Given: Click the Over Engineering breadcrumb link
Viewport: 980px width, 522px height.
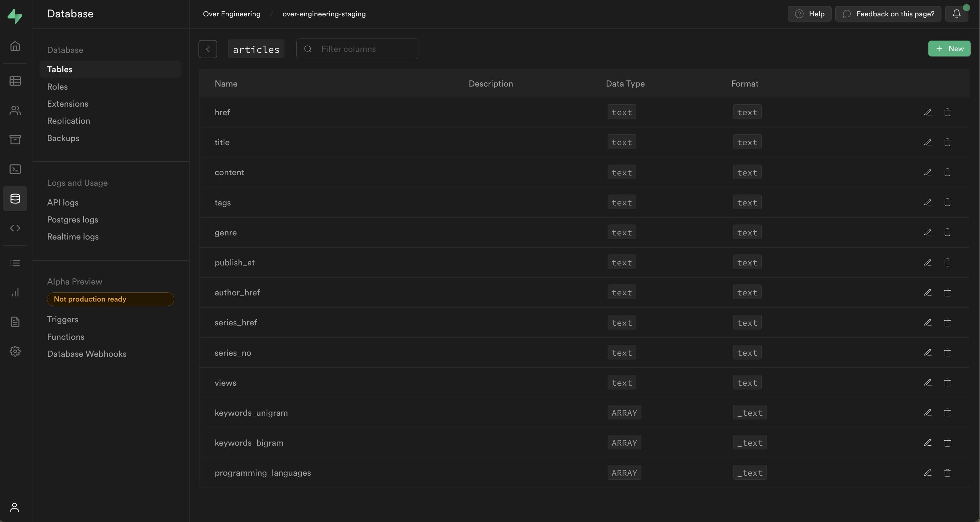Looking at the screenshot, I should coord(232,14).
